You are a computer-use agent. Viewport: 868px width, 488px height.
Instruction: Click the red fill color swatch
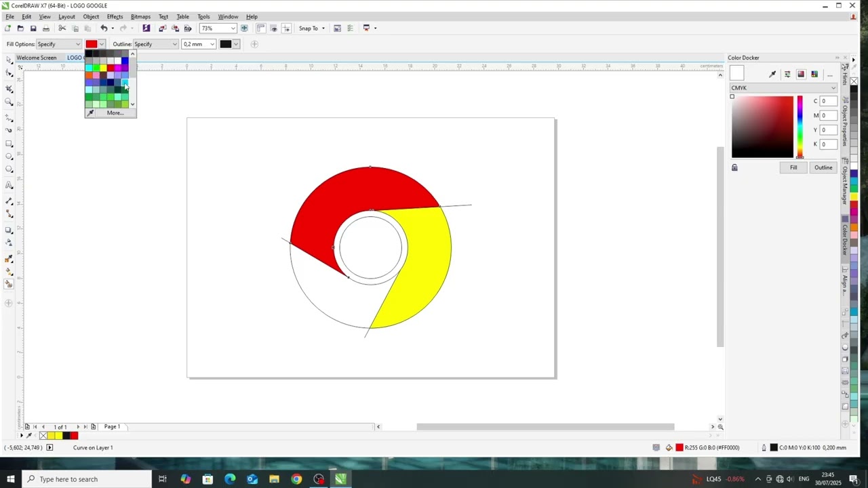[x=92, y=44]
